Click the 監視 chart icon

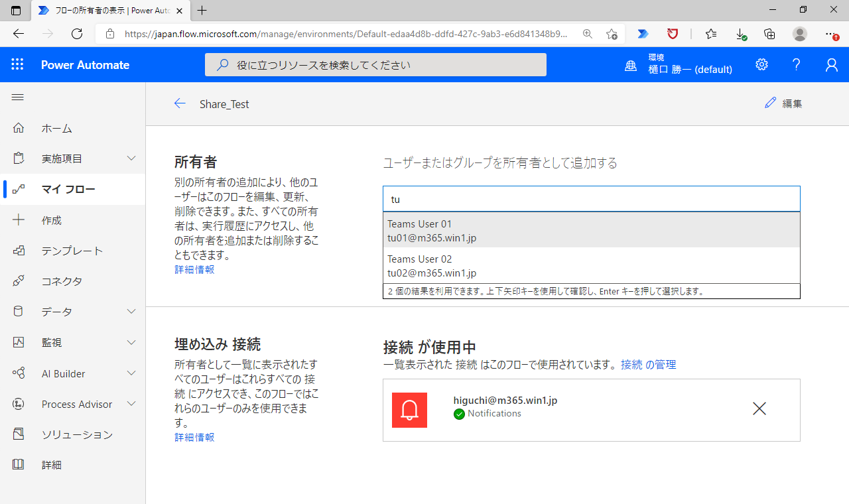(x=19, y=342)
